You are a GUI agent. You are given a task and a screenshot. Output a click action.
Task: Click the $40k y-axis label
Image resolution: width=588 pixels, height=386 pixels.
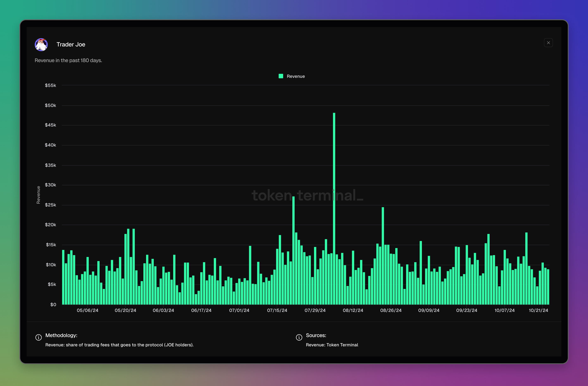coord(50,145)
